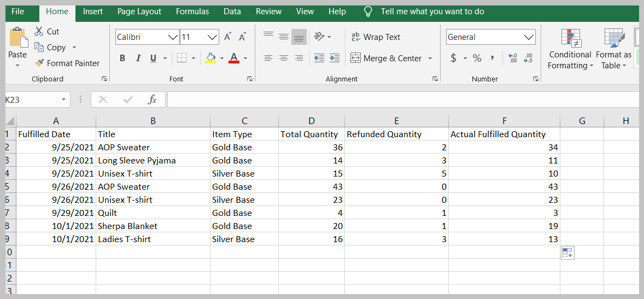
Task: Toggle Bold formatting
Action: pos(122,58)
